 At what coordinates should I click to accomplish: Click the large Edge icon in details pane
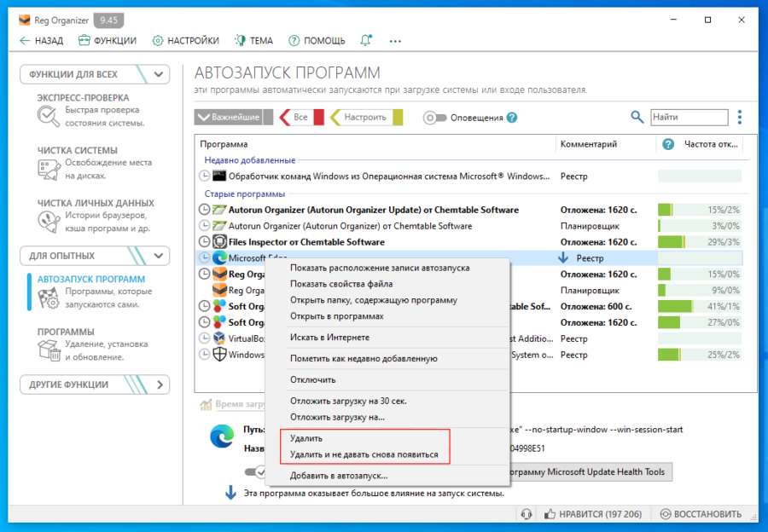pos(222,436)
